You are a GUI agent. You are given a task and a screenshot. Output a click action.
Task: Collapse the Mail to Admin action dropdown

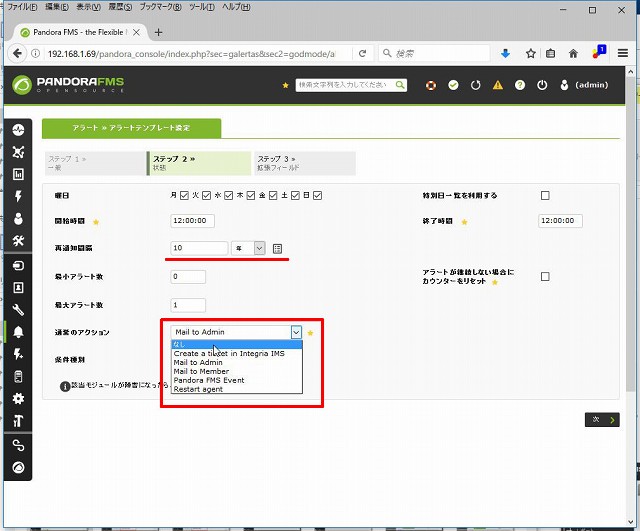pyautogui.click(x=296, y=332)
